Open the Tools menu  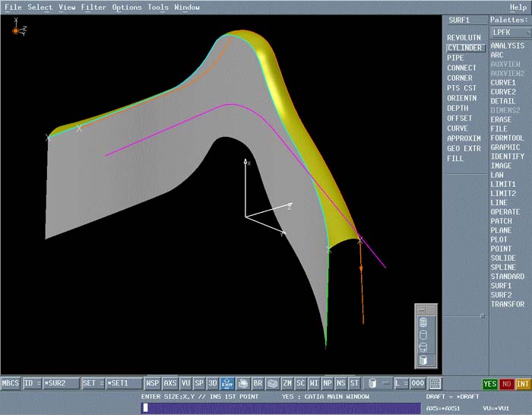coord(158,8)
